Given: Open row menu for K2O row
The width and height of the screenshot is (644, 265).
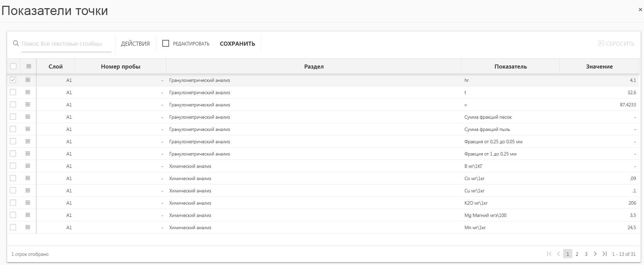Looking at the screenshot, I should coord(28,203).
